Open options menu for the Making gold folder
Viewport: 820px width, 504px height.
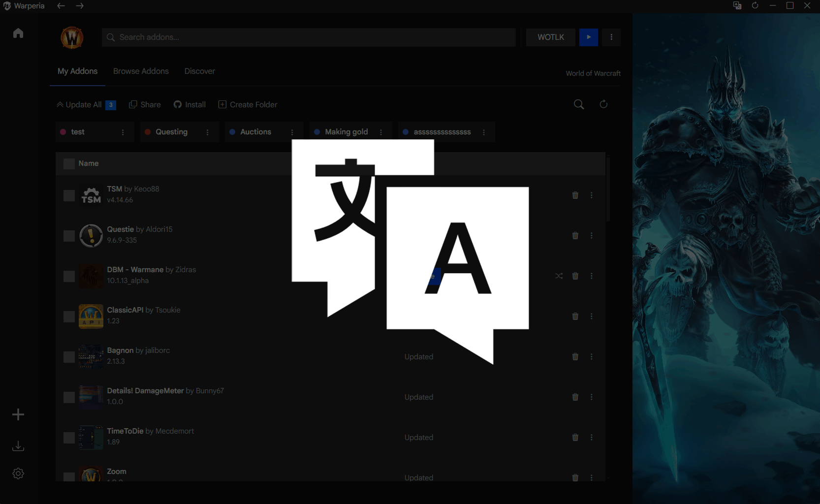click(381, 132)
